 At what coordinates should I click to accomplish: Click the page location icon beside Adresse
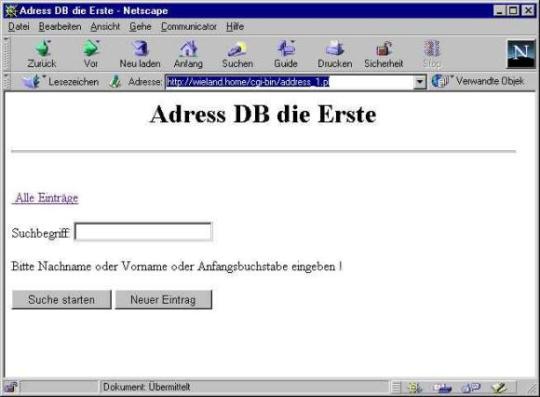point(115,82)
